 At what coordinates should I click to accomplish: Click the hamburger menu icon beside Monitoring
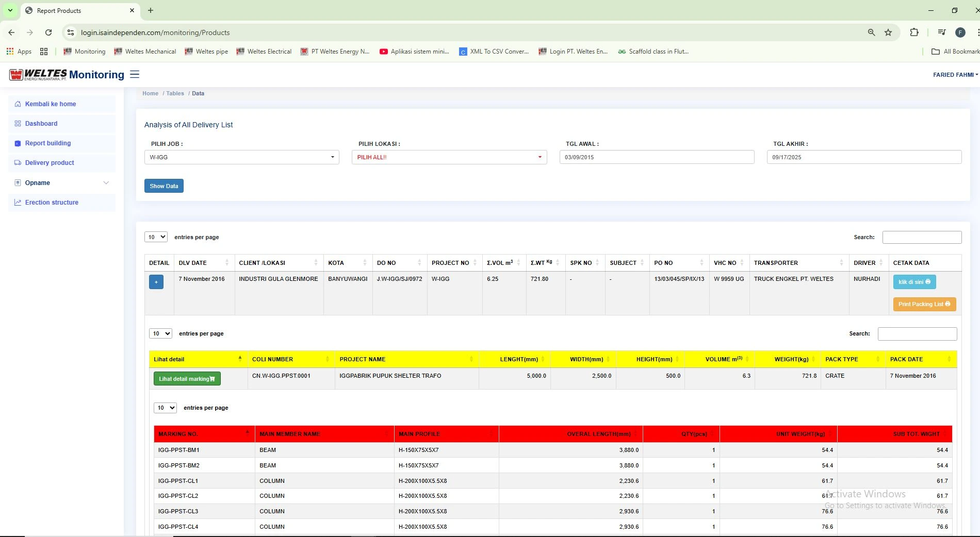click(x=135, y=74)
